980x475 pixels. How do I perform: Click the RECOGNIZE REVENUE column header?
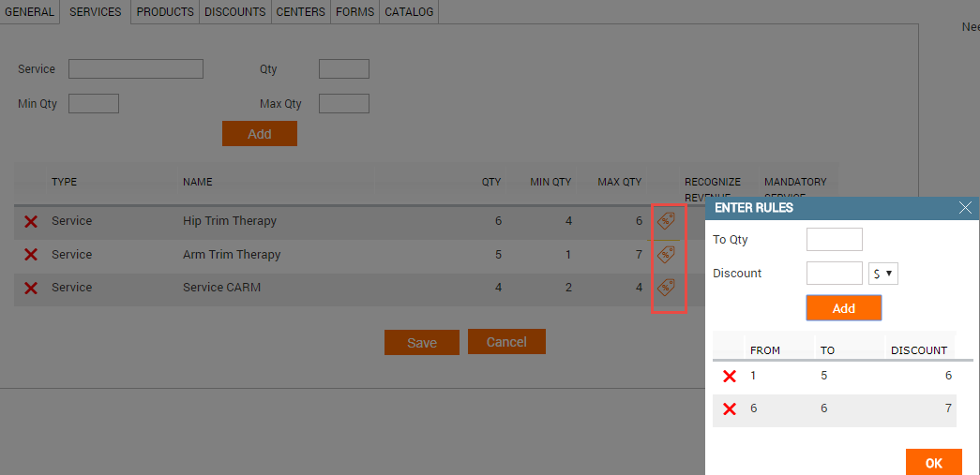point(713,188)
